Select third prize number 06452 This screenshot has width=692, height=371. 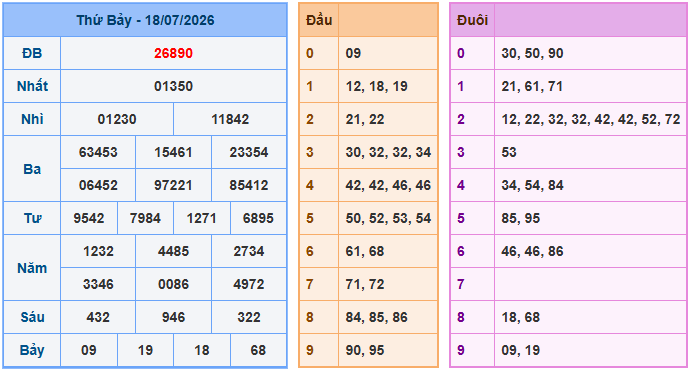click(x=98, y=185)
